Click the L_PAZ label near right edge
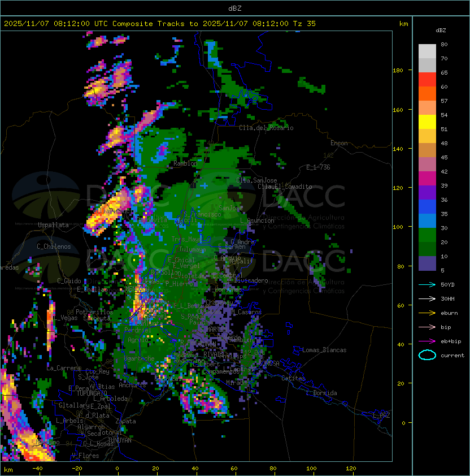The height and width of the screenshot is (476, 470). (381, 416)
